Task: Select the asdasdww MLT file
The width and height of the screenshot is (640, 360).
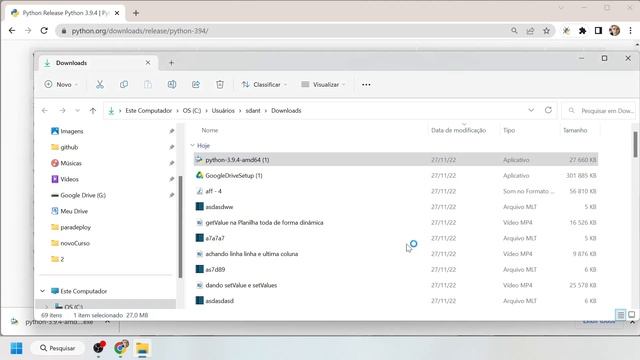Action: (396, 207)
